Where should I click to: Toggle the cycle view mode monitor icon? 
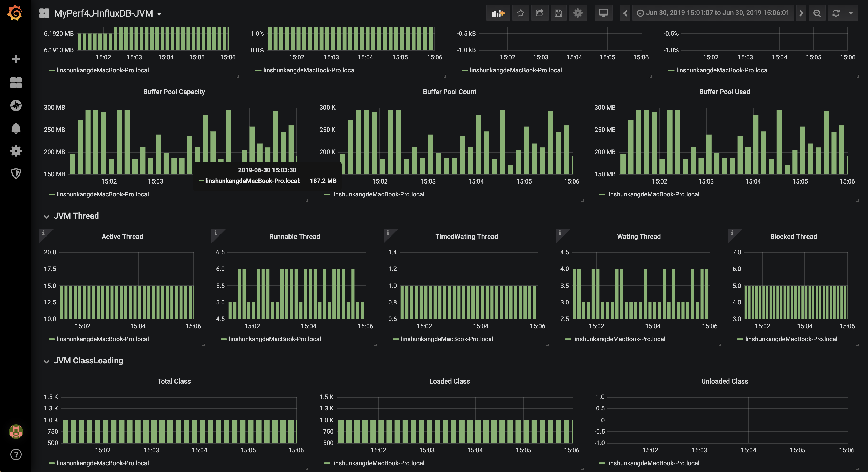click(604, 13)
